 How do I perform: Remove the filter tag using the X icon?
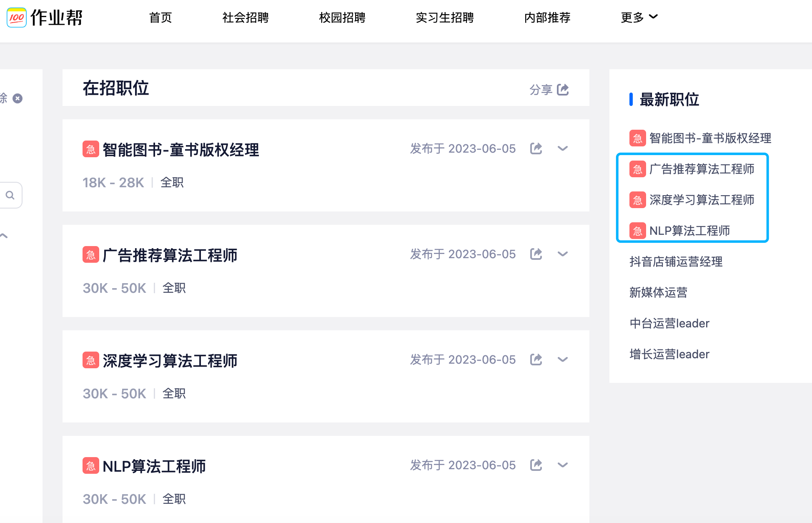point(17,98)
